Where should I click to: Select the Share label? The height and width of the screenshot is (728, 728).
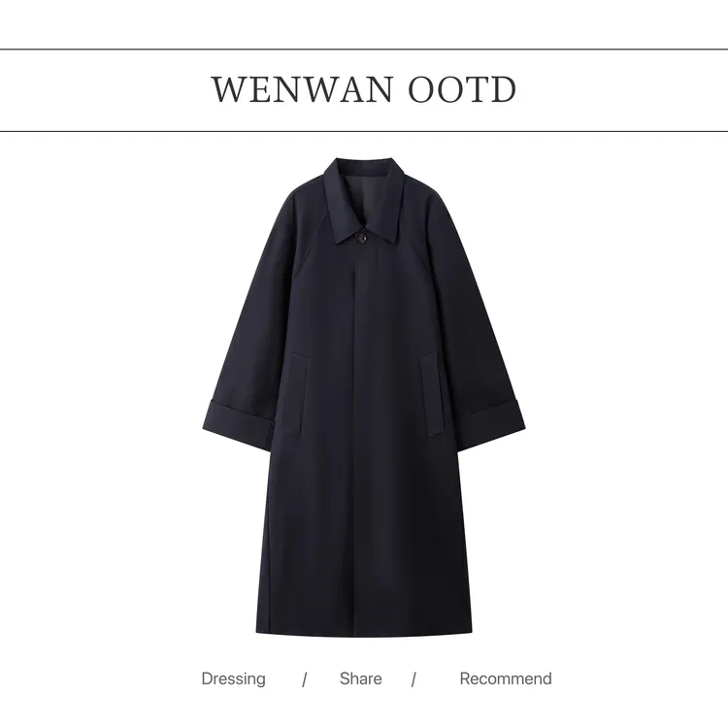click(361, 678)
